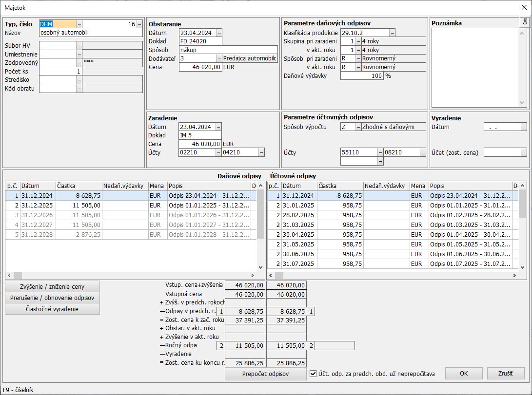532x395 pixels.
Task: Click into the Názov input field
Action: [91, 33]
